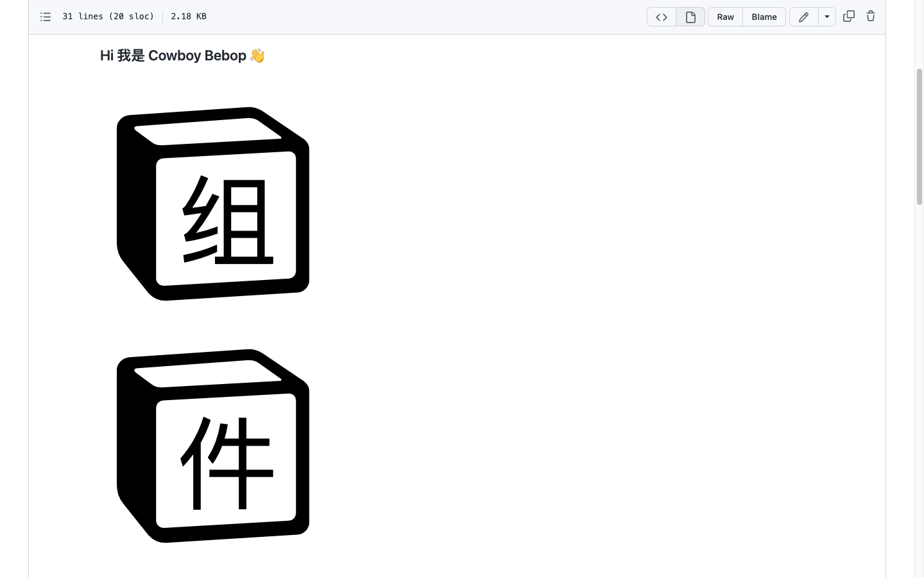The height and width of the screenshot is (578, 924).
Task: Click the 组 character on the first cube
Action: coord(228,219)
